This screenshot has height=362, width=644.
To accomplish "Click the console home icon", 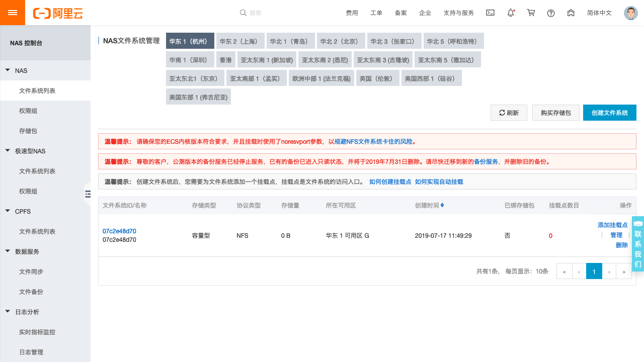I will pyautogui.click(x=571, y=13).
